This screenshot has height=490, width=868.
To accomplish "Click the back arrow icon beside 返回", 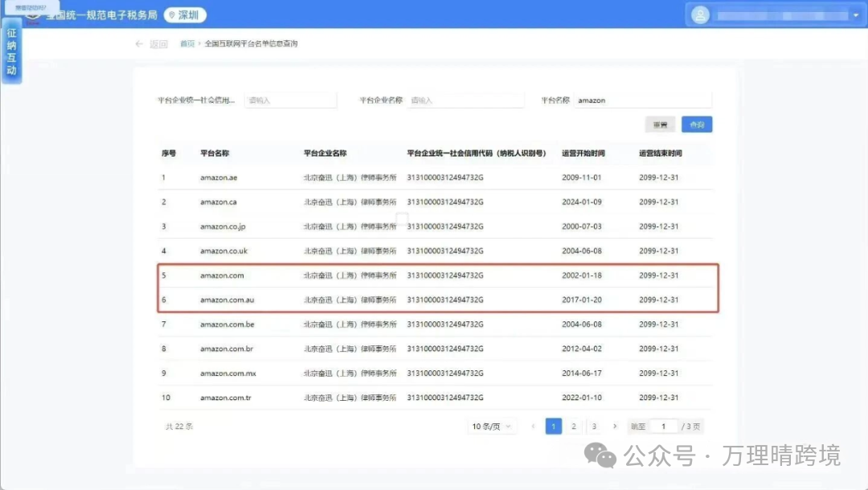I will click(139, 43).
